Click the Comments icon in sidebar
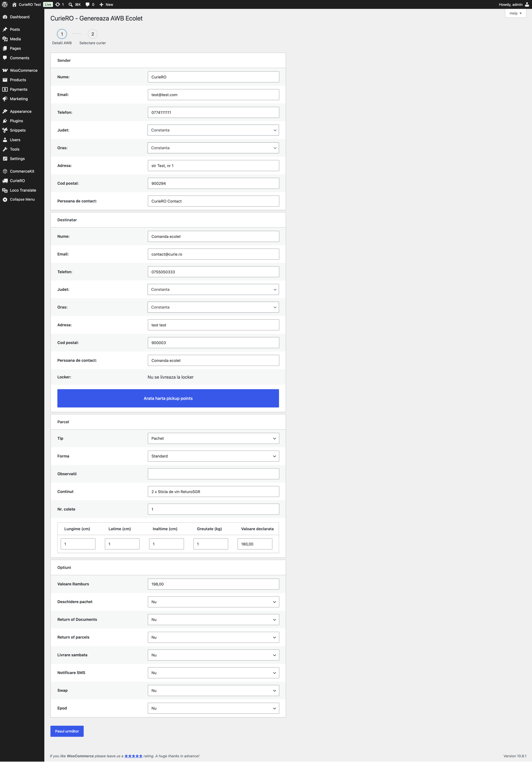This screenshot has width=532, height=762. (x=5, y=58)
